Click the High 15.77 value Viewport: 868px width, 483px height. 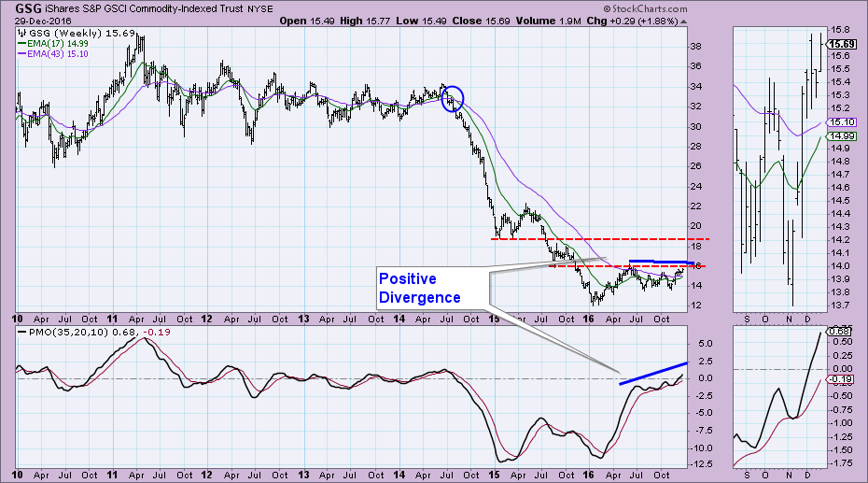[x=365, y=21]
